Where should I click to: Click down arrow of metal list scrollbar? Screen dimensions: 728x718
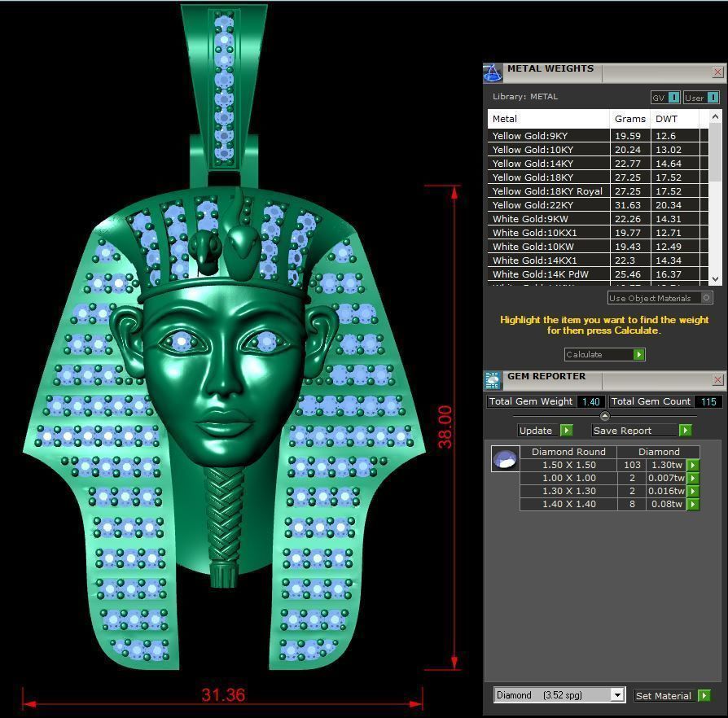715,279
